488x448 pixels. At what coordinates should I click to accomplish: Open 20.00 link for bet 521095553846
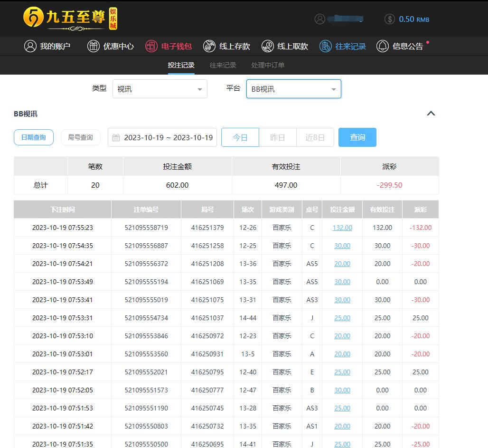pos(342,336)
